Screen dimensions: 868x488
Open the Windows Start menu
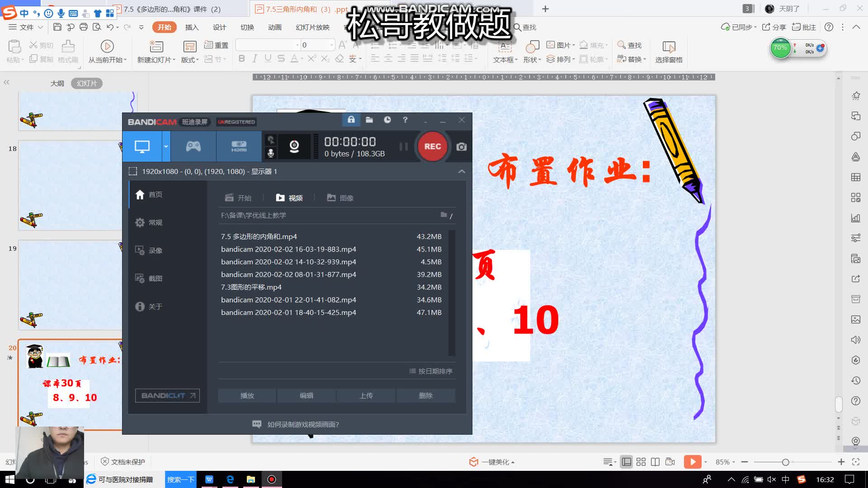[x=9, y=479]
